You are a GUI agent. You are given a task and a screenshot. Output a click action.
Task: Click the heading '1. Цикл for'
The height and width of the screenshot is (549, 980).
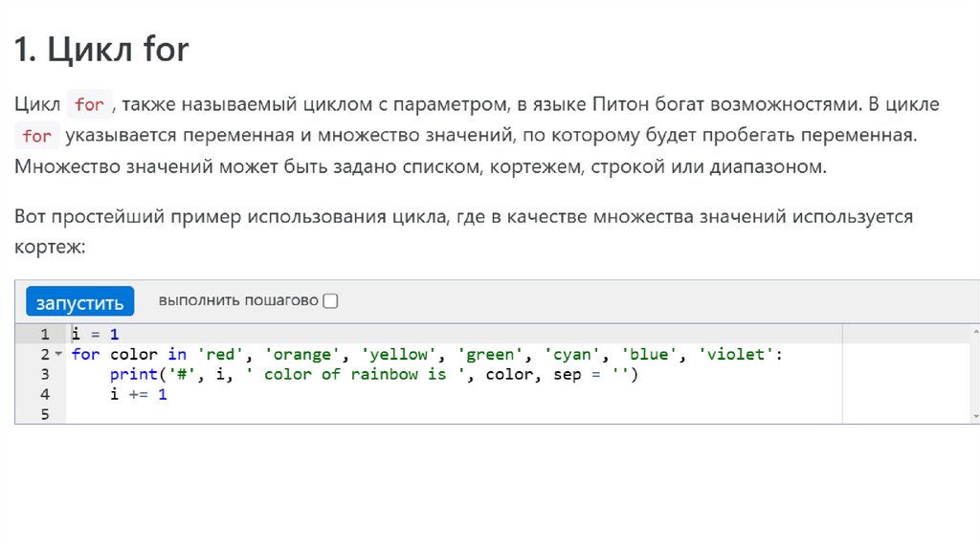click(101, 49)
